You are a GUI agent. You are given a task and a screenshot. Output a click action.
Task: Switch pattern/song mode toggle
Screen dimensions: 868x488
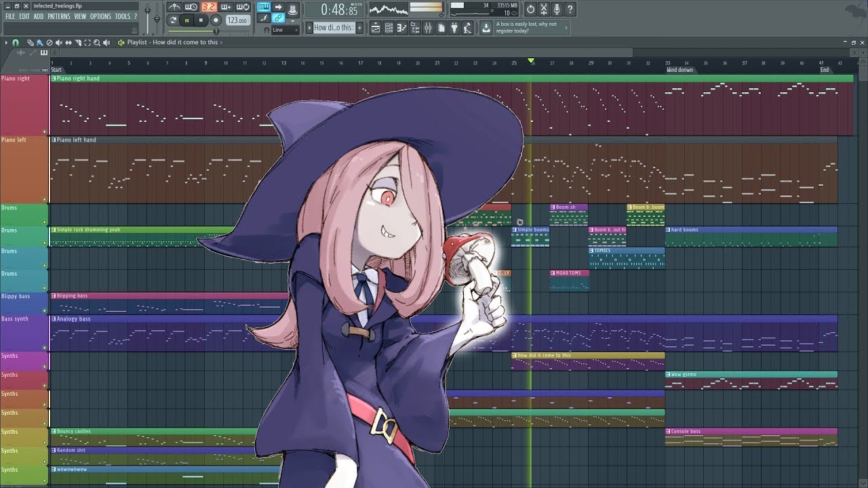tap(173, 20)
